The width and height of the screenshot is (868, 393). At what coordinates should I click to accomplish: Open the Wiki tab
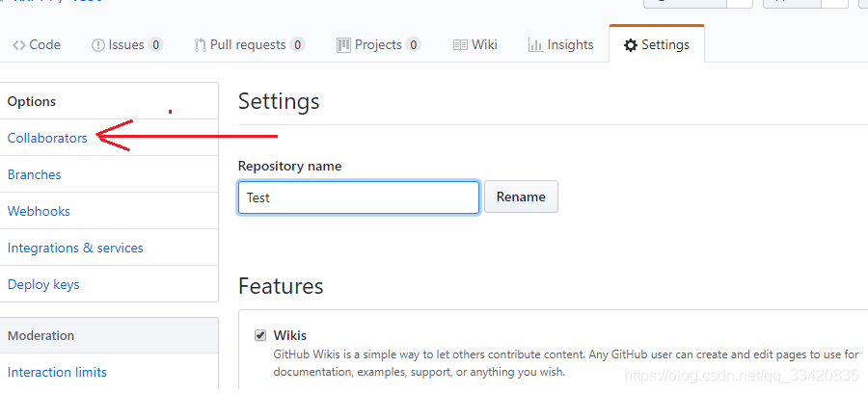[x=475, y=44]
